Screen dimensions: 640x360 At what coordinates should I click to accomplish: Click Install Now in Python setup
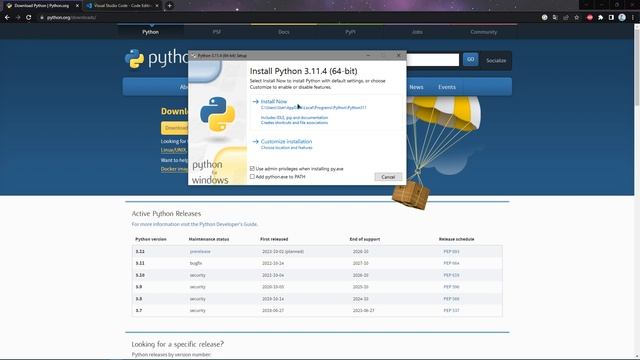(274, 101)
